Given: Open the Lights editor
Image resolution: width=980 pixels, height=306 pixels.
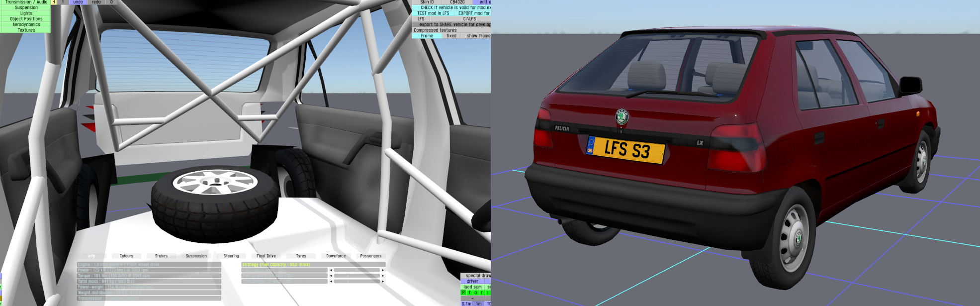Looking at the screenshot, I should (26, 13).
